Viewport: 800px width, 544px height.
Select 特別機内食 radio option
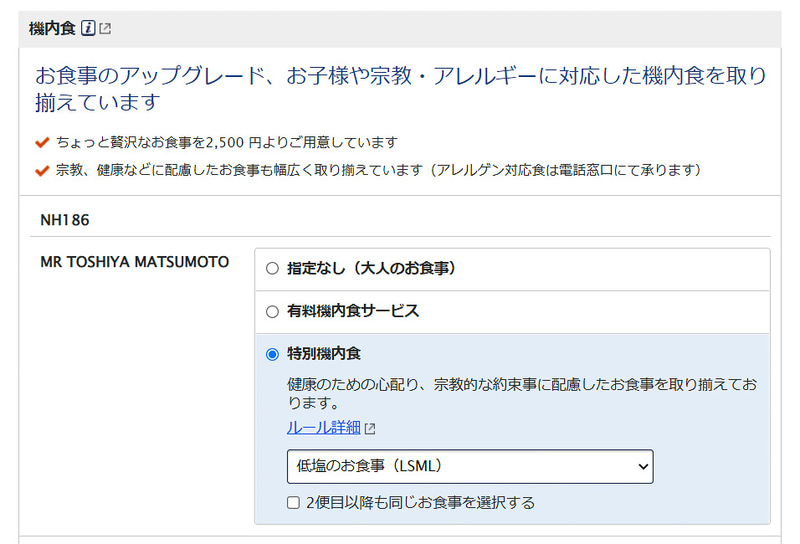[x=272, y=354]
